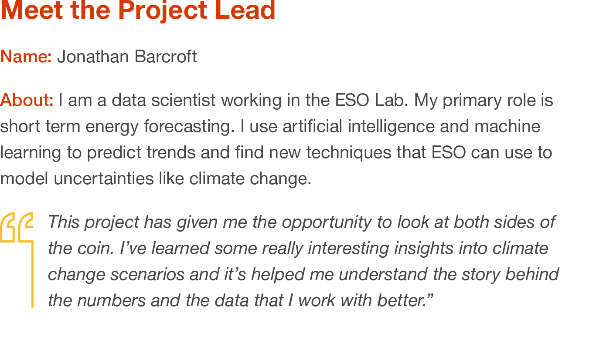Click the yellow opening quotation mark icon
This screenshot has width=613, height=364.
[17, 227]
